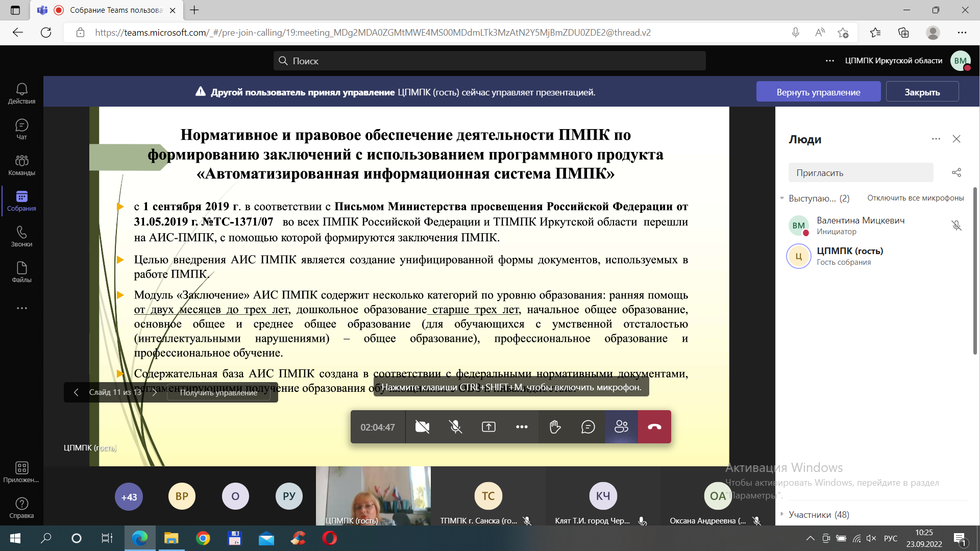Select the КЧ participant tile
980x551 pixels.
coord(603,496)
